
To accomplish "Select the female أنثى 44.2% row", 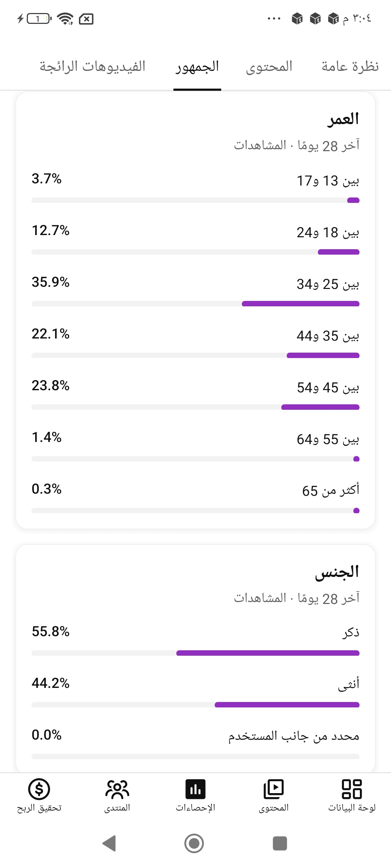I will coord(195,692).
